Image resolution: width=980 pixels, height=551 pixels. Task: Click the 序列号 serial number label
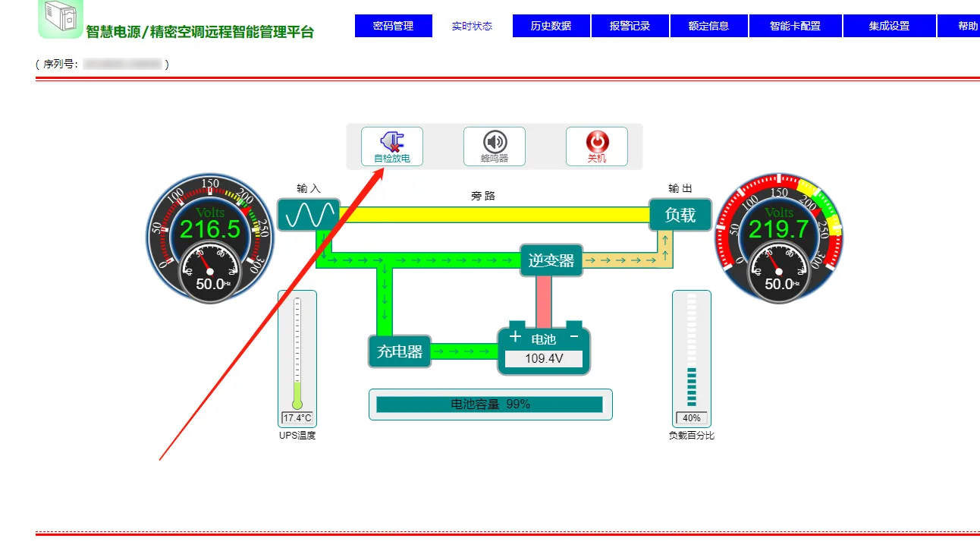60,65
